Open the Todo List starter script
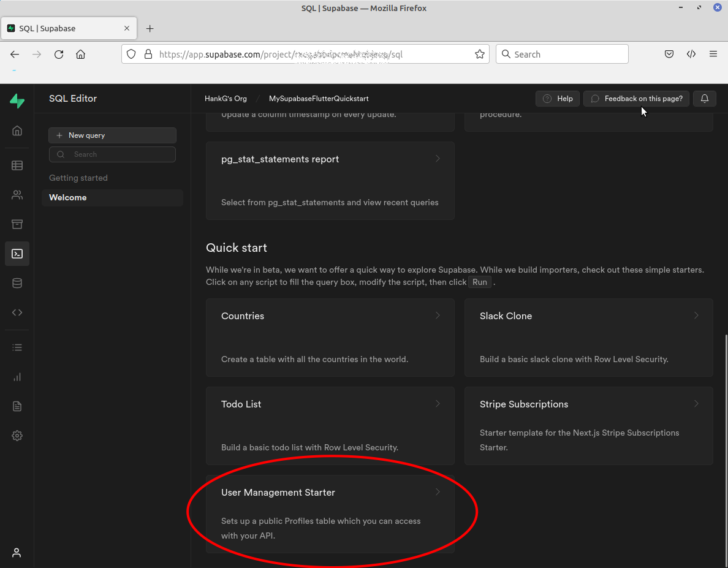The width and height of the screenshot is (728, 568). pyautogui.click(x=330, y=425)
